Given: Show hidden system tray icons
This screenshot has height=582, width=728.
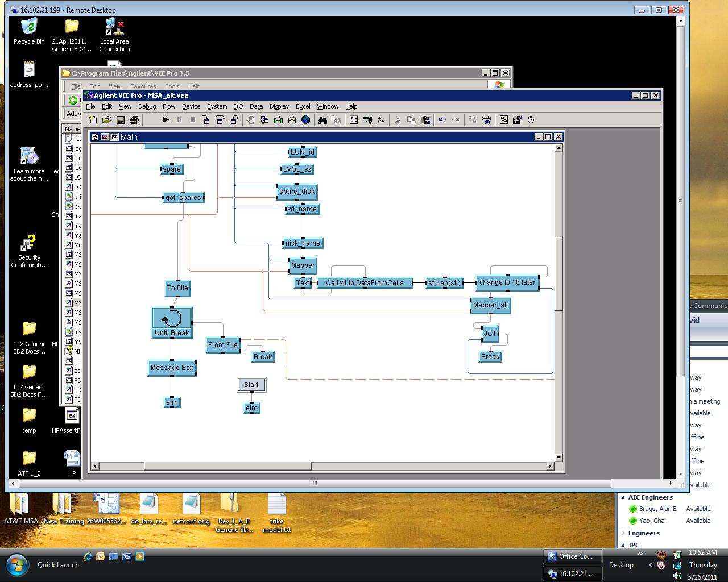Looking at the screenshot, I should click(651, 565).
